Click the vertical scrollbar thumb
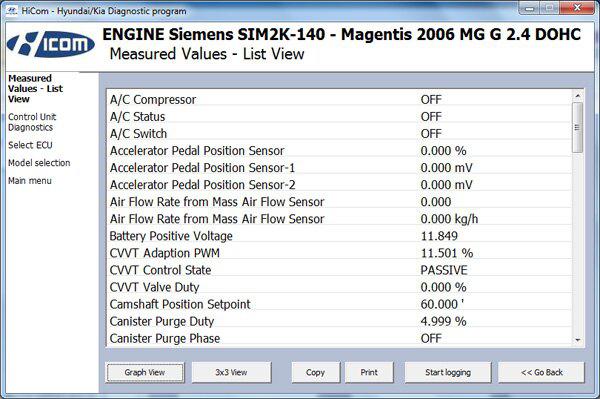Image resolution: width=600 pixels, height=399 pixels. (x=577, y=127)
